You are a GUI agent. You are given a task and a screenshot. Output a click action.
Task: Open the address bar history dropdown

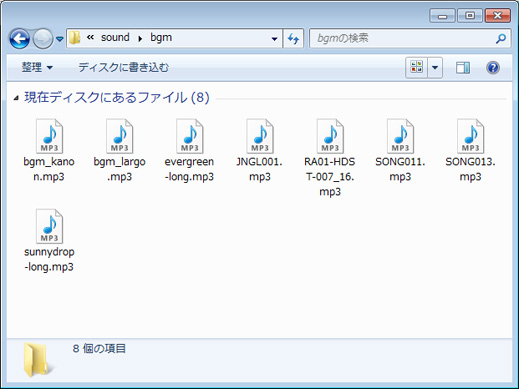coord(275,39)
